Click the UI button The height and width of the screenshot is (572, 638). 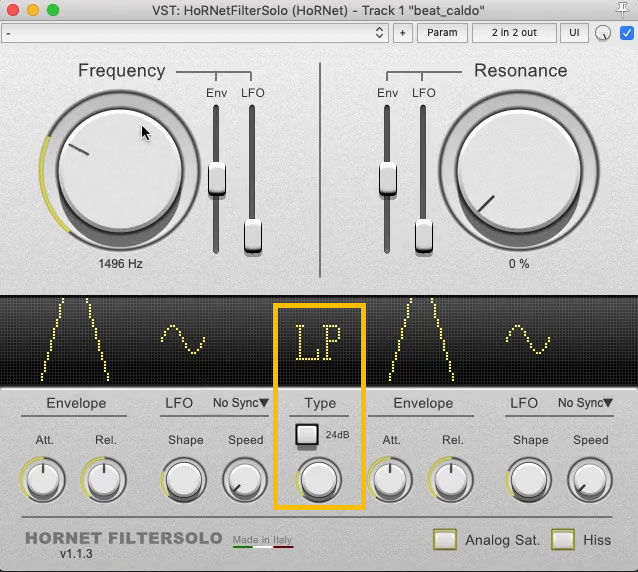click(x=574, y=33)
